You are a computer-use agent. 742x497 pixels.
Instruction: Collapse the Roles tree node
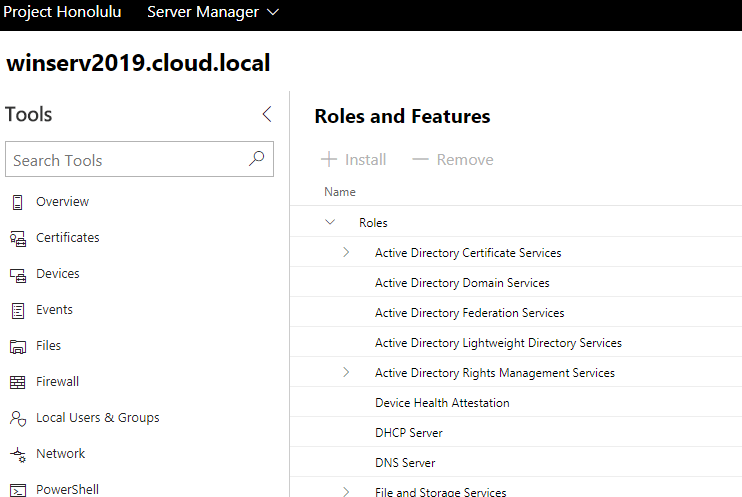[x=330, y=222]
